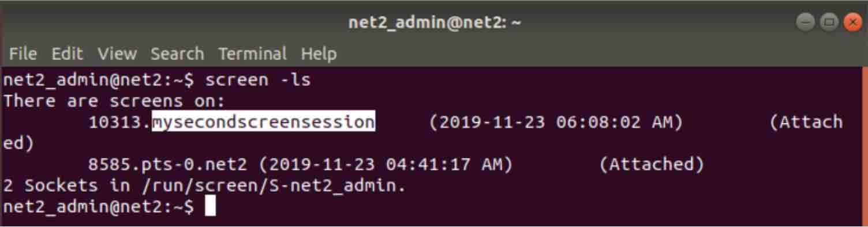868x227 pixels.
Task: Open the Help menu
Action: 319,54
